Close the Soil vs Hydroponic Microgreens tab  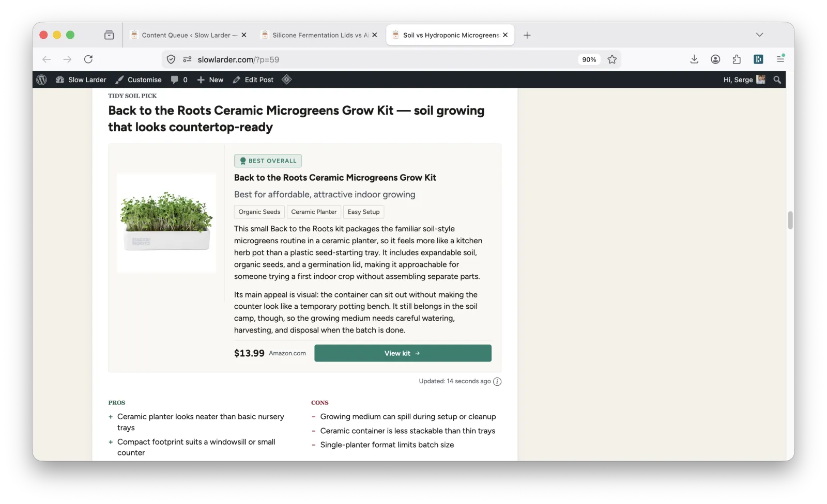pos(505,35)
